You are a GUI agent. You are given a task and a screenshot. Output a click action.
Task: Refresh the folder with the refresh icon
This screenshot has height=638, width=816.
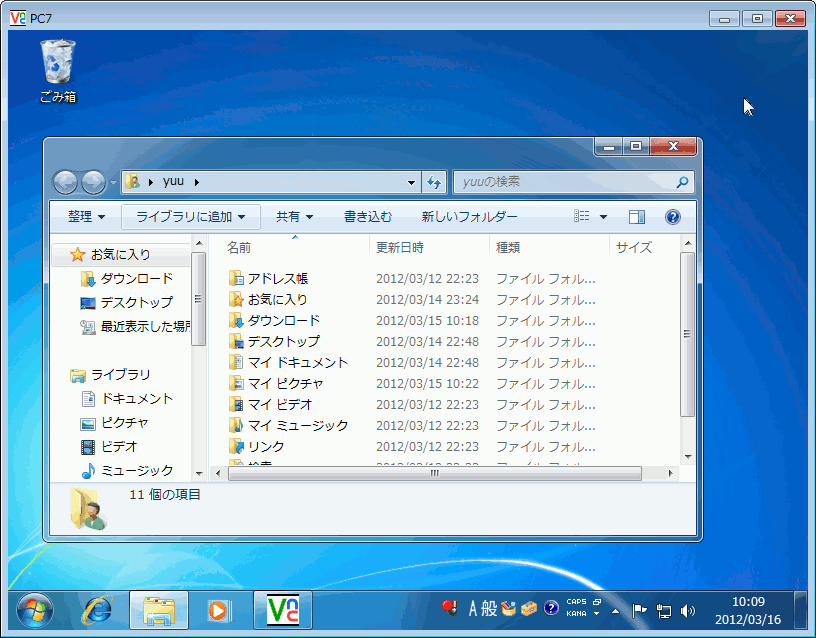point(435,182)
